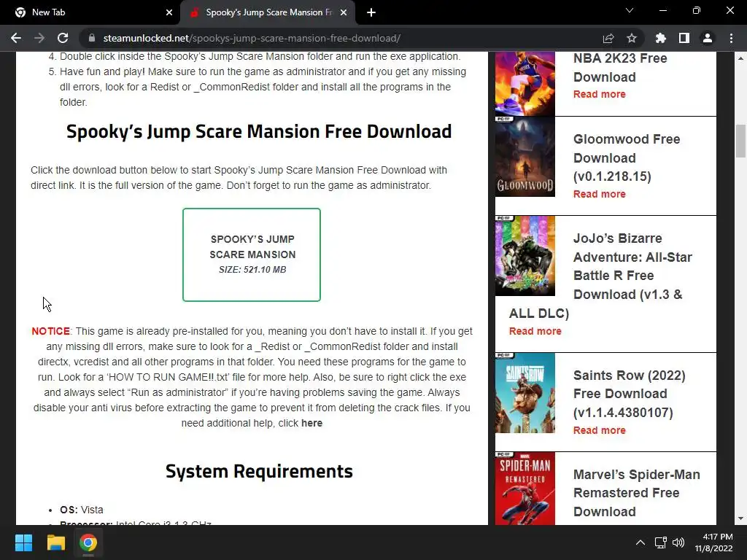This screenshot has width=747, height=560.
Task: Close the New Tab tab
Action: [169, 12]
